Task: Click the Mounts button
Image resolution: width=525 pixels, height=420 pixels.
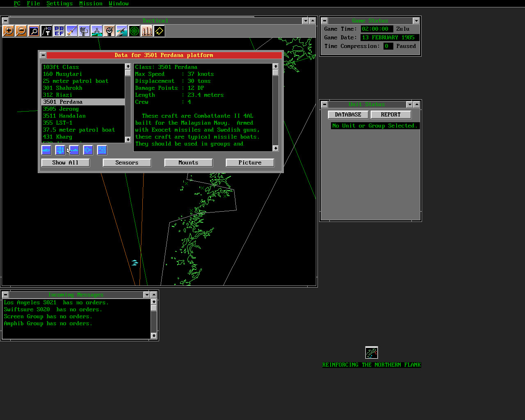Action: (189, 163)
